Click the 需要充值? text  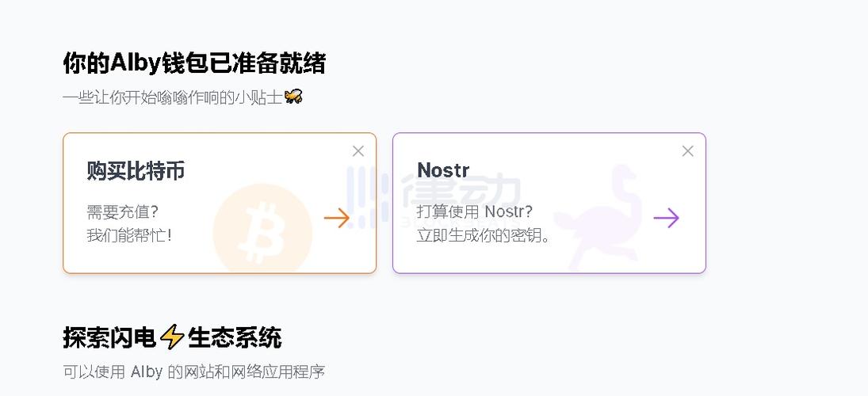[x=123, y=212]
